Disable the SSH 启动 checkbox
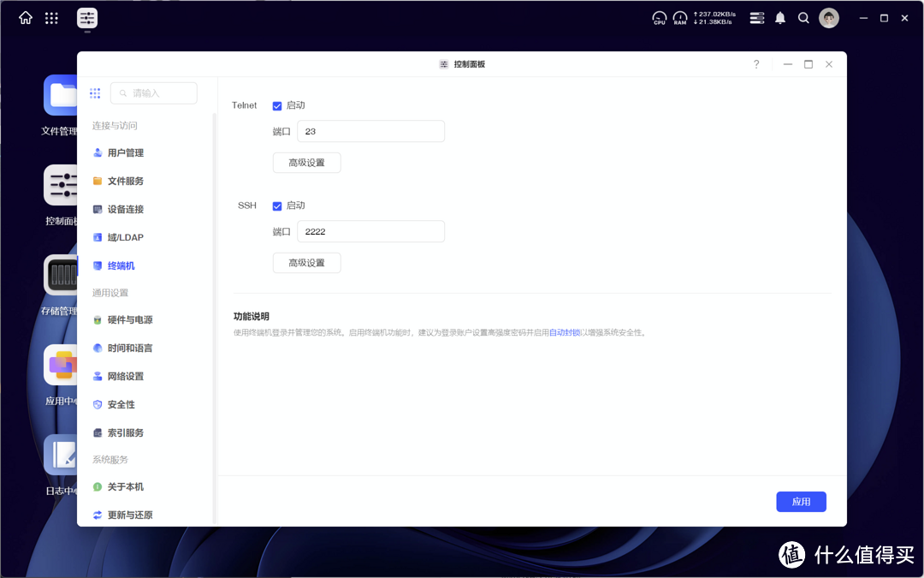This screenshot has width=924, height=578. click(x=277, y=206)
